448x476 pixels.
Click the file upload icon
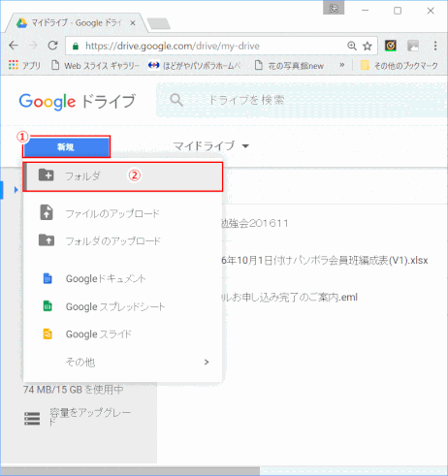(47, 212)
